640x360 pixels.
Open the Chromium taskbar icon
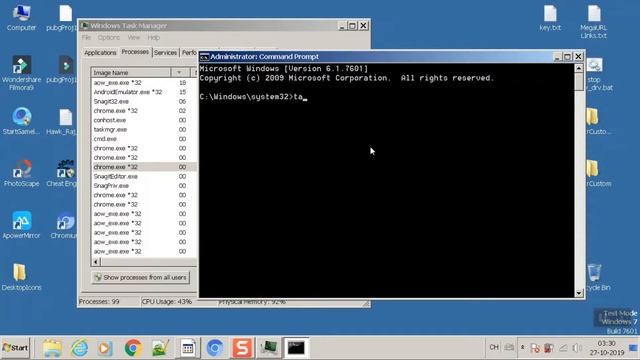pos(215,348)
